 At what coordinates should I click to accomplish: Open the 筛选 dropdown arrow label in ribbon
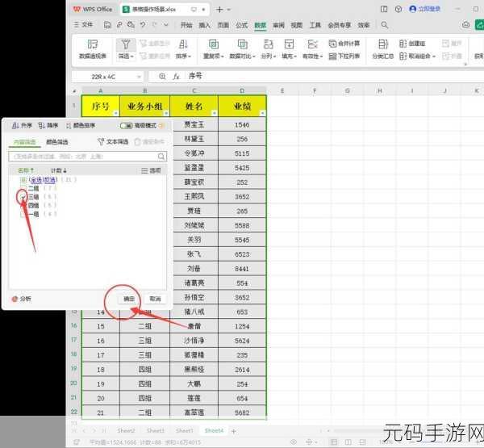[126, 57]
